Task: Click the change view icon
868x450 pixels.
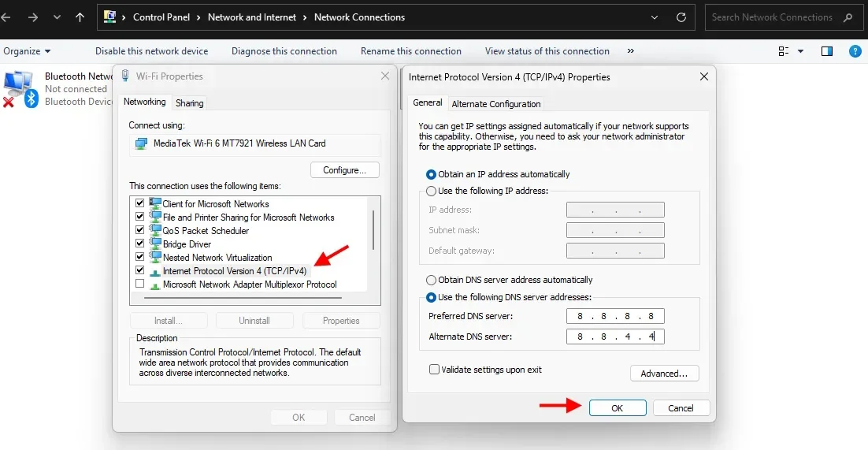Action: (x=783, y=51)
